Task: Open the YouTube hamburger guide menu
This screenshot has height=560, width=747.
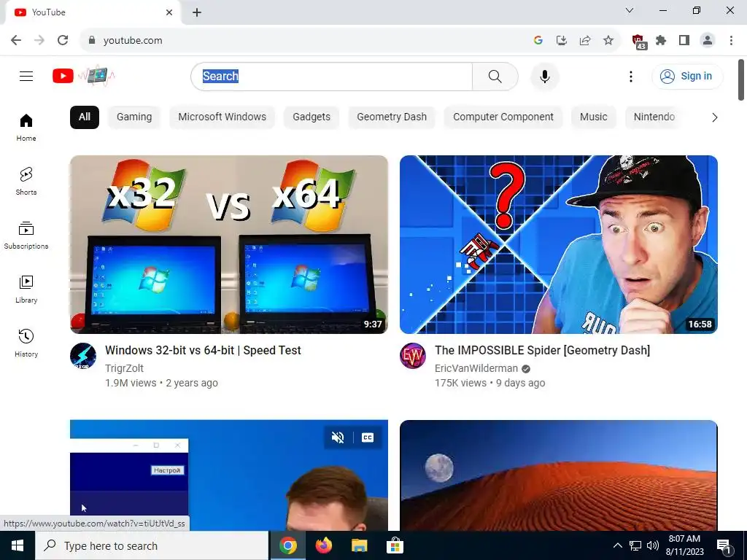Action: pos(26,76)
